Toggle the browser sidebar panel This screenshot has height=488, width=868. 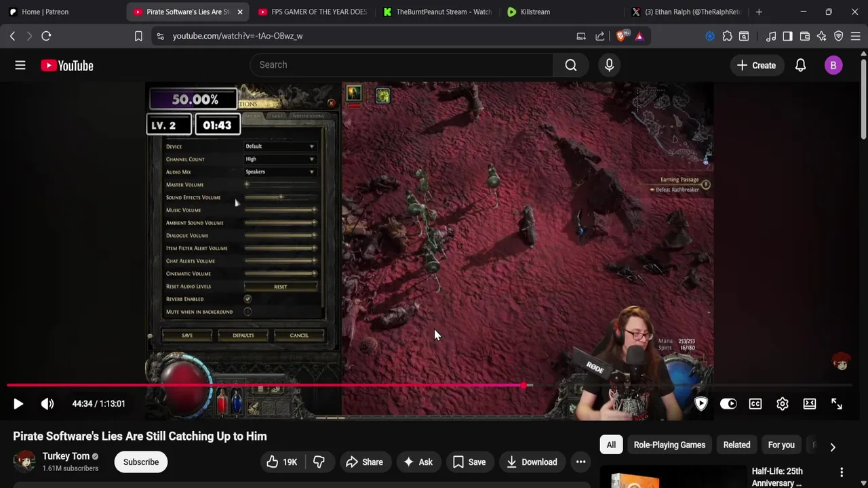[787, 36]
